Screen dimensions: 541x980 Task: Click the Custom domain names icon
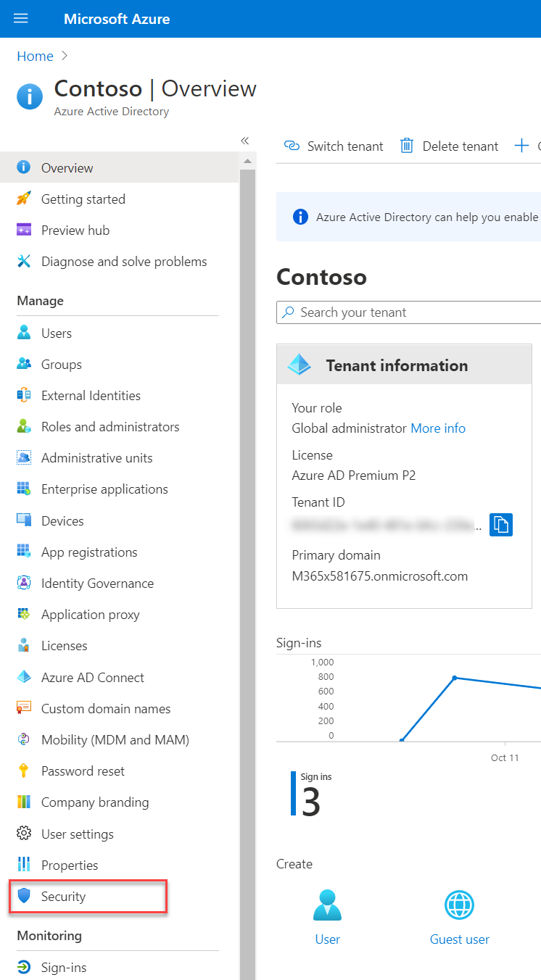click(24, 708)
